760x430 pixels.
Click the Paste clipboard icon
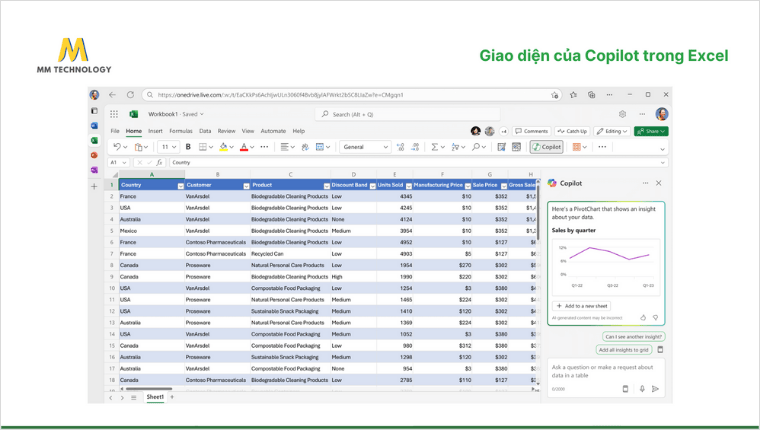click(138, 147)
